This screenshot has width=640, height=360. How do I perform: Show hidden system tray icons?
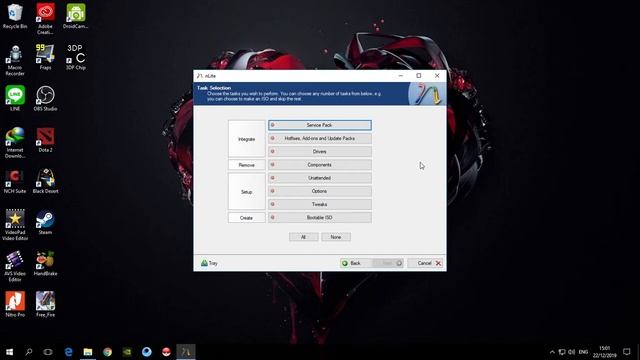tap(552, 352)
